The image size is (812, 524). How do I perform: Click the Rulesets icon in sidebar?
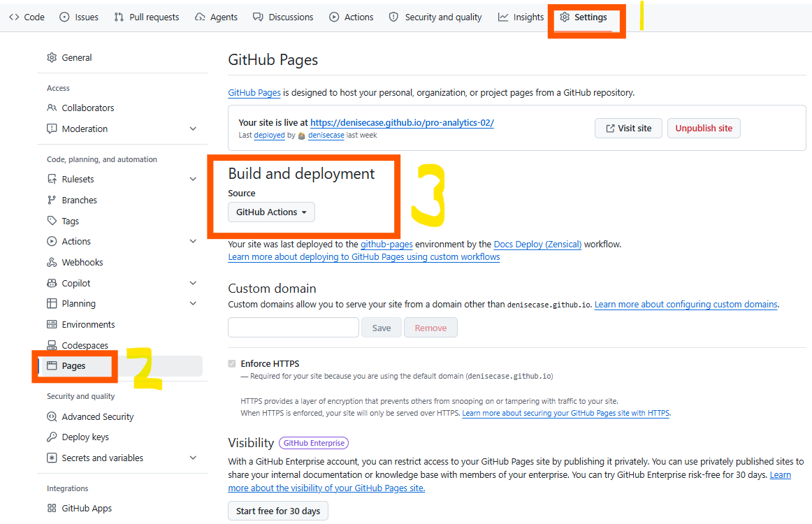[x=52, y=179]
